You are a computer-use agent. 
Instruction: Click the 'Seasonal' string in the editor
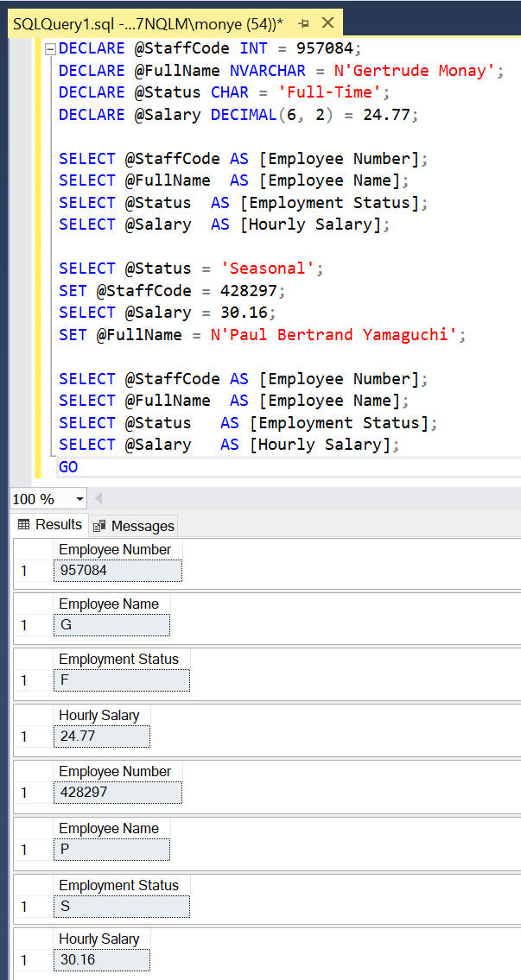click(x=269, y=269)
